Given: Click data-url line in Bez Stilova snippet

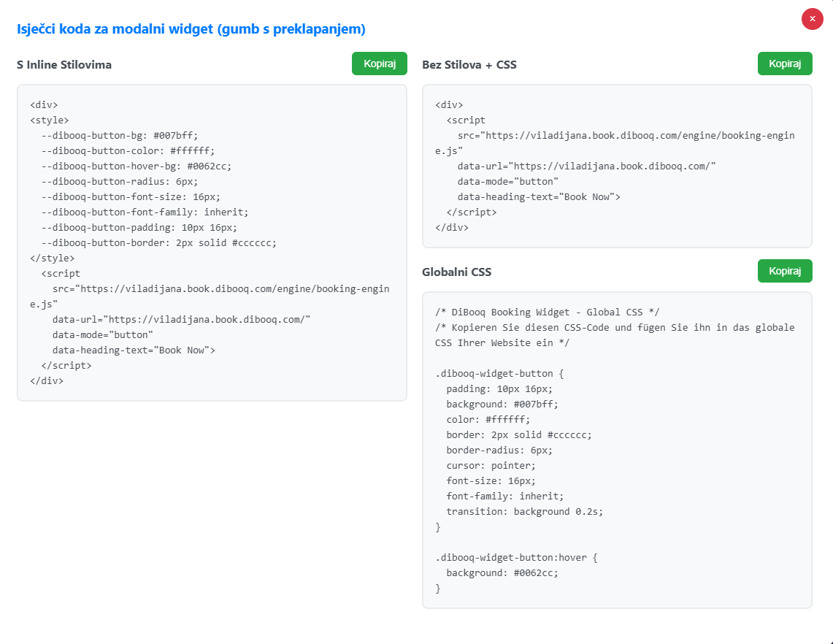Looking at the screenshot, I should point(586,166).
